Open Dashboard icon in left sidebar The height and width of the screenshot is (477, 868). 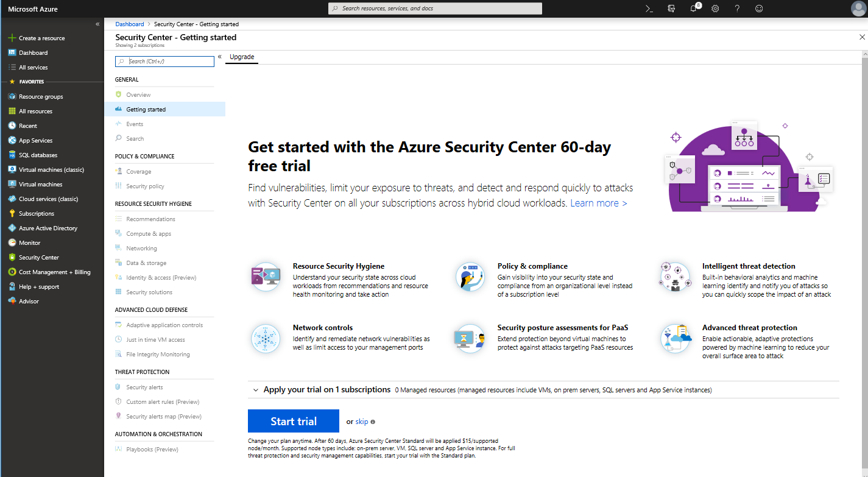[12, 52]
